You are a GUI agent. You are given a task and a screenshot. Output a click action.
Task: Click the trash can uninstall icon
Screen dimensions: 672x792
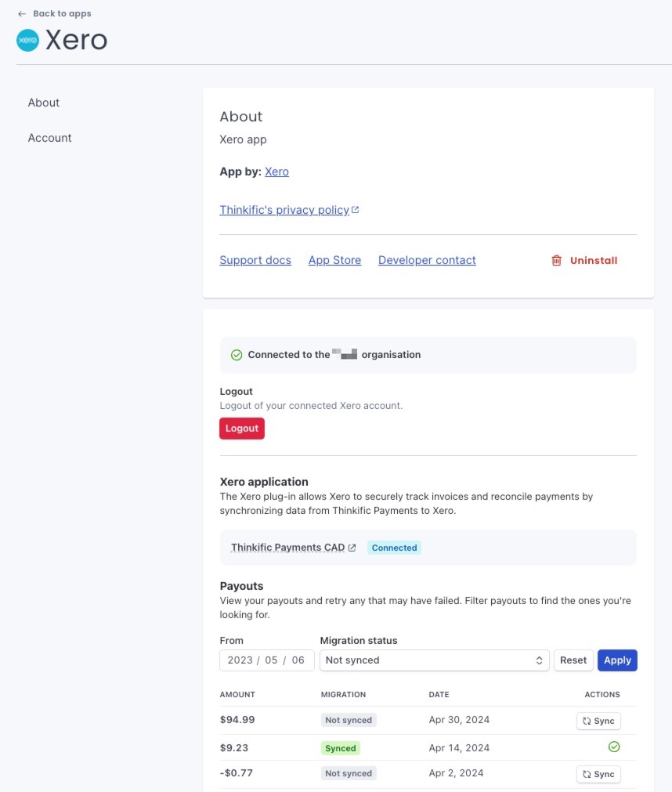tap(556, 260)
